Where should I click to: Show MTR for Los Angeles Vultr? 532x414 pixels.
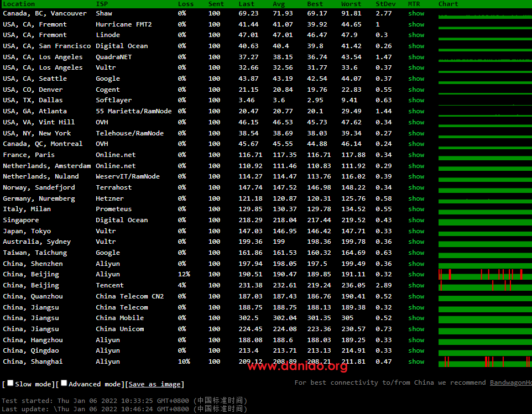416,67
